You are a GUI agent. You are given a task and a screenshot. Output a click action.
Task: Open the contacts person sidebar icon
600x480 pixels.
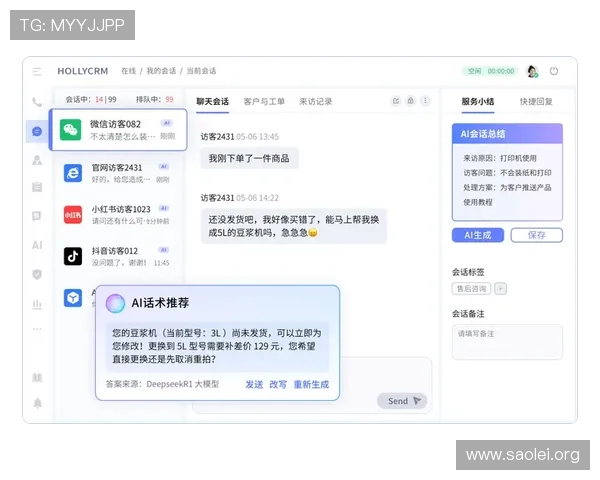37,160
